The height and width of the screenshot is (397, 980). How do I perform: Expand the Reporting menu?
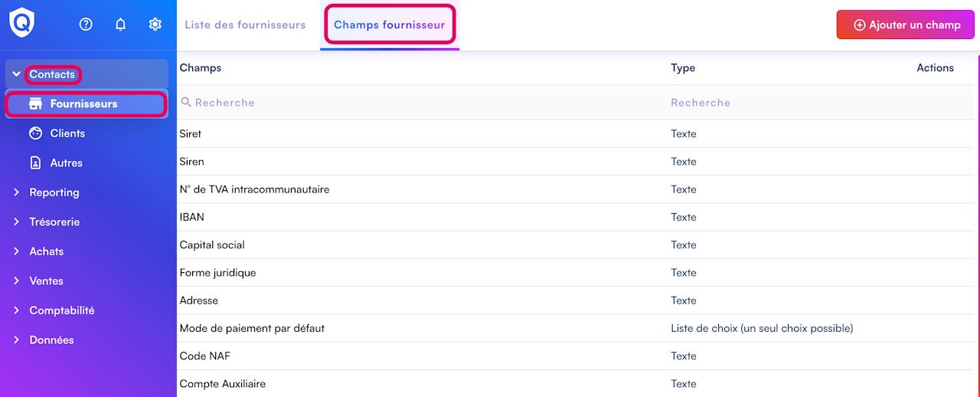click(x=54, y=192)
